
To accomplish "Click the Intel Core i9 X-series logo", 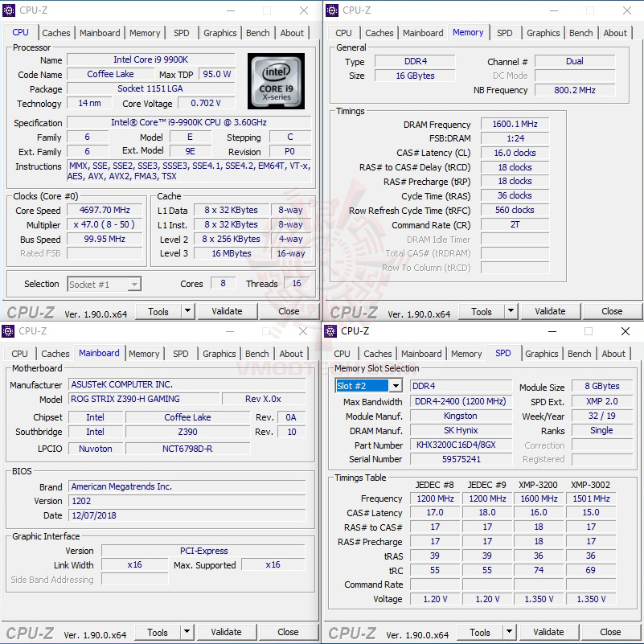I will click(x=276, y=81).
